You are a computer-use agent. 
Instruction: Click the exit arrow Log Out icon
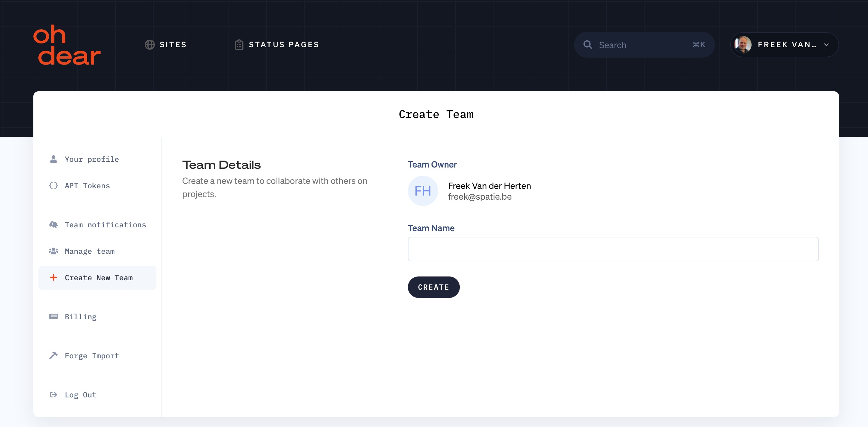pyautogui.click(x=53, y=395)
